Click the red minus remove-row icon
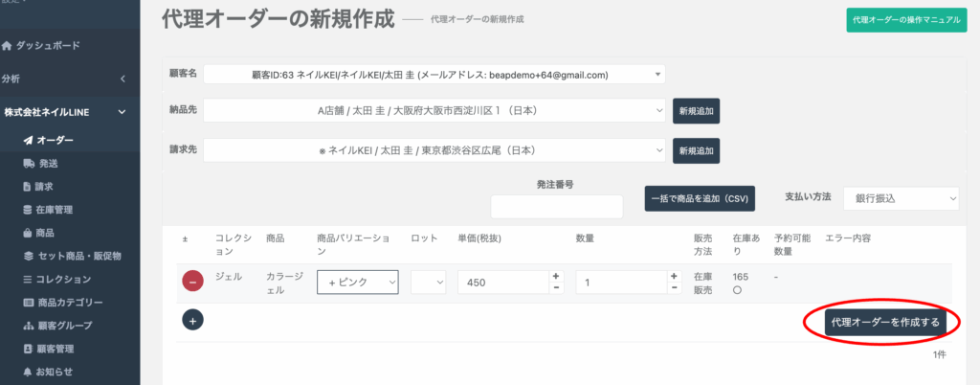Image resolution: width=980 pixels, height=385 pixels. click(192, 282)
